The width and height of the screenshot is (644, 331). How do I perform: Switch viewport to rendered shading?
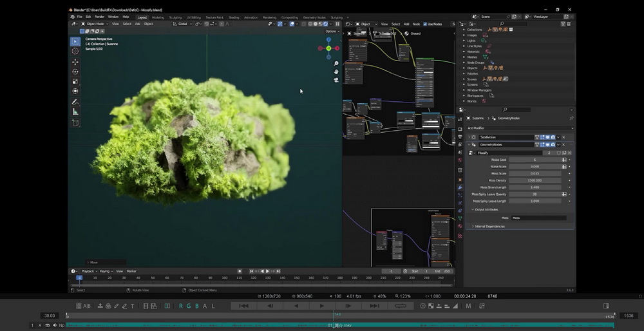pyautogui.click(x=326, y=24)
